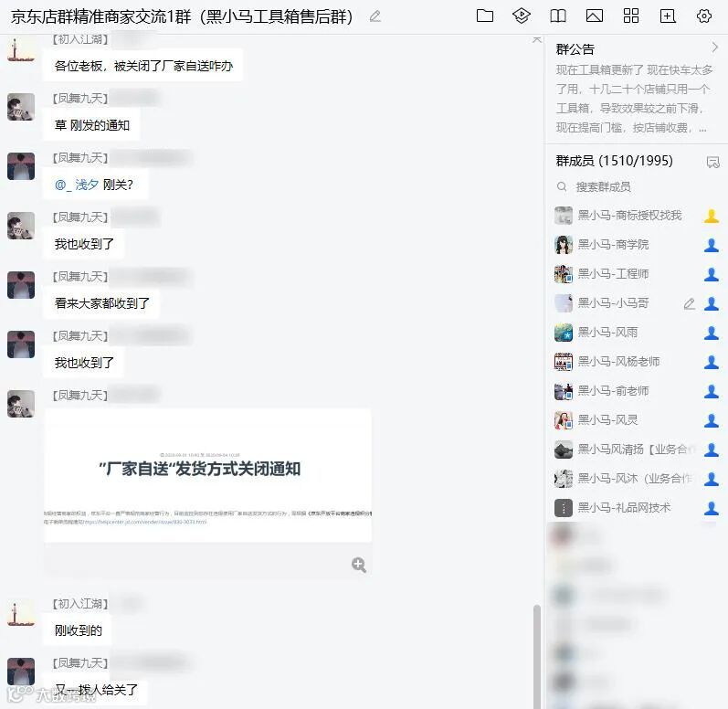Click sender avatar of 看来大家都收到了 message
This screenshot has width=728, height=709.
pos(21,285)
